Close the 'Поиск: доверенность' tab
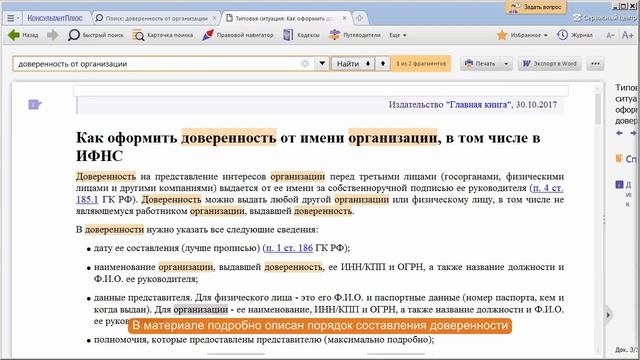Image resolution: width=640 pixels, height=360 pixels. [x=214, y=18]
